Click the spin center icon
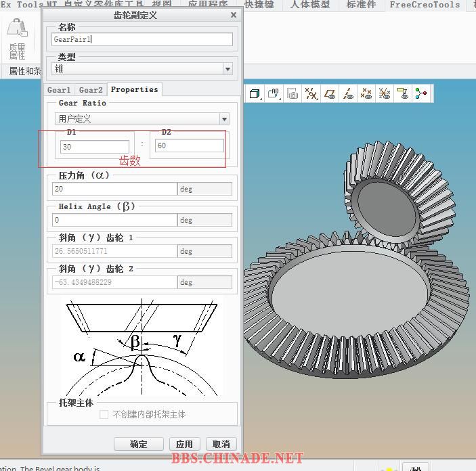 (421, 93)
